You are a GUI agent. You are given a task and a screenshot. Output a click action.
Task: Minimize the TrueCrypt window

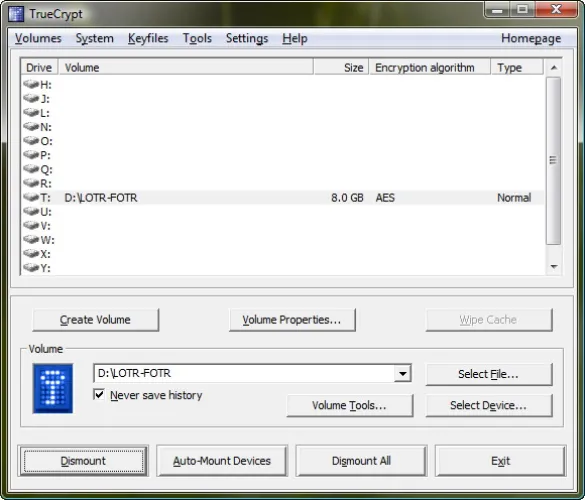(497, 10)
